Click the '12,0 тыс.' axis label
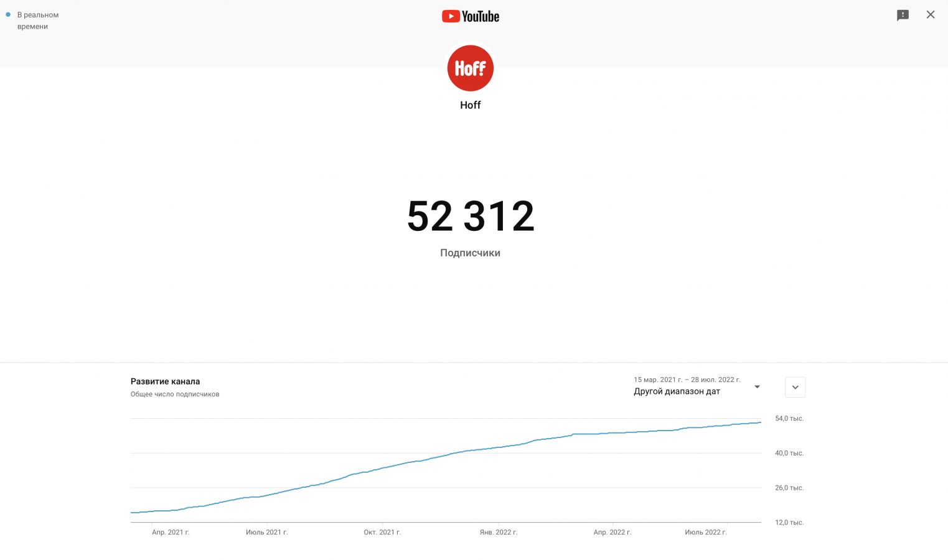Viewport: 948px width, 560px height. click(789, 523)
